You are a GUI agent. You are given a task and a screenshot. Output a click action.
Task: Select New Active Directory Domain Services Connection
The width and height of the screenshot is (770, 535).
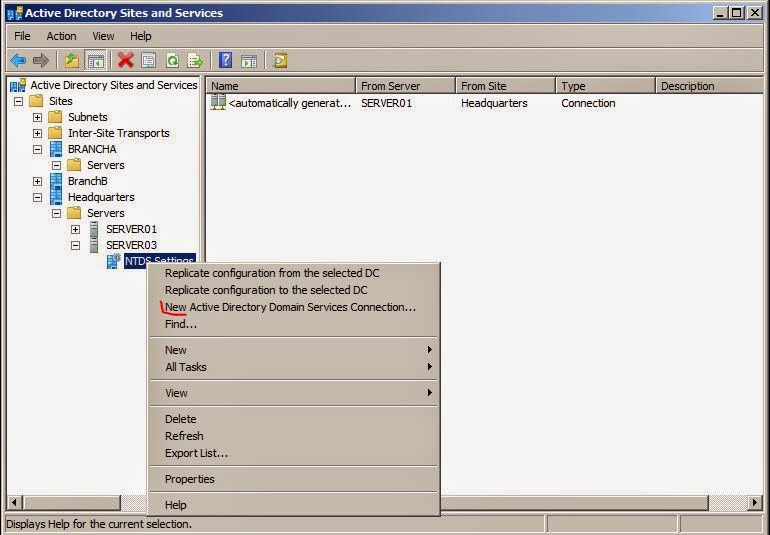(x=294, y=307)
